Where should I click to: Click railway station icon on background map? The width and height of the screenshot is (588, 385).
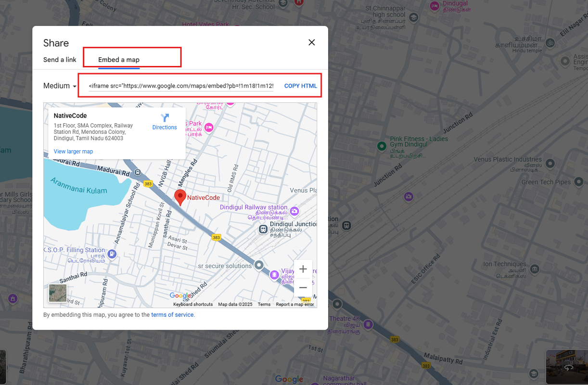pyautogui.click(x=346, y=225)
